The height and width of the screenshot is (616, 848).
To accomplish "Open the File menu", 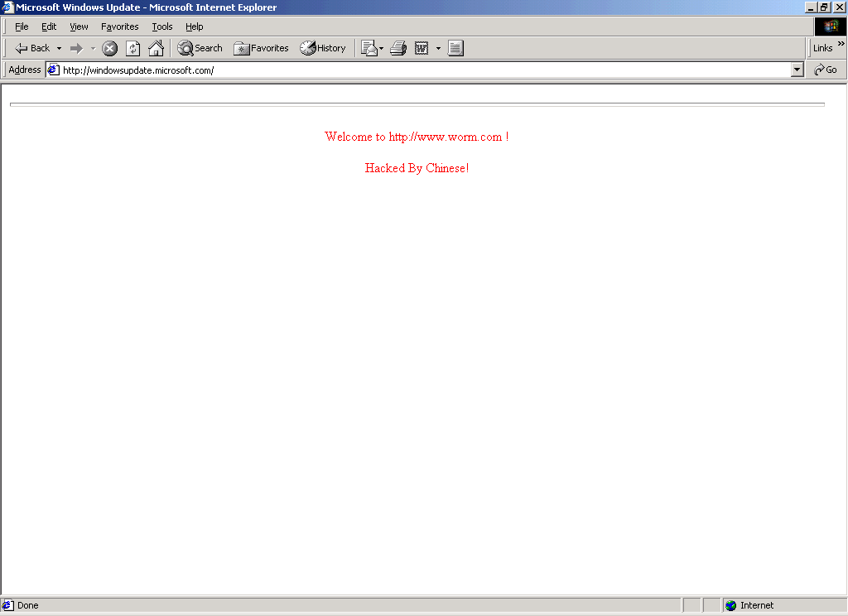I will tap(22, 26).
